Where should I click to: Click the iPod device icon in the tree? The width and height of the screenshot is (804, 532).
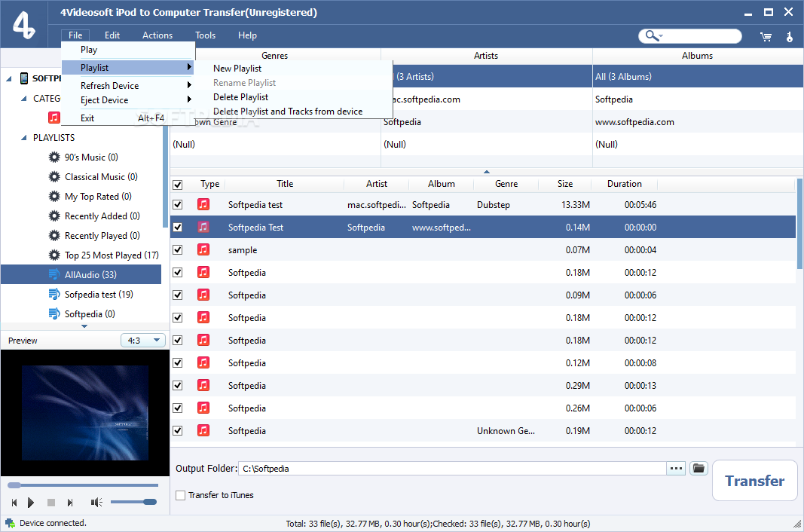pyautogui.click(x=24, y=78)
